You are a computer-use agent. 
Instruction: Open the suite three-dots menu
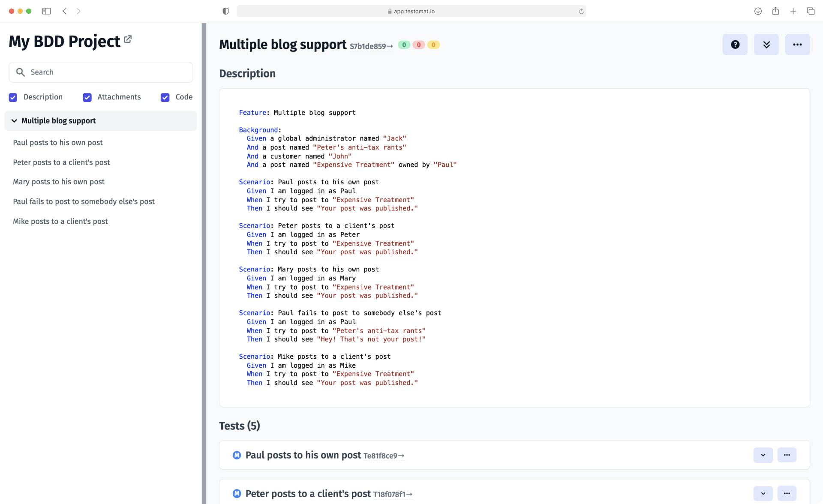click(797, 45)
